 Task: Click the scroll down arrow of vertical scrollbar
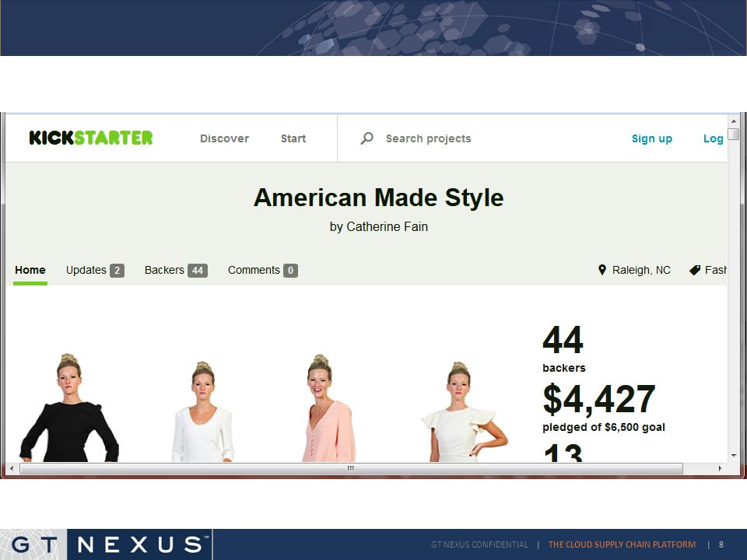click(734, 456)
